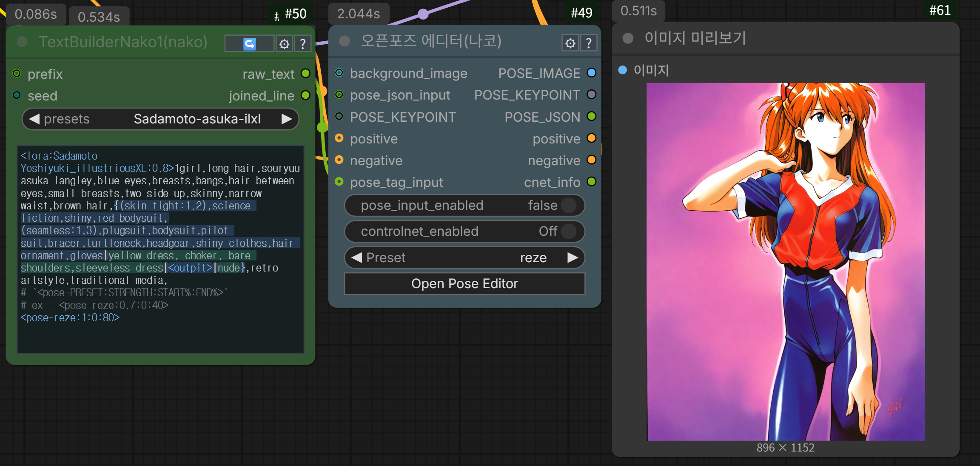The height and width of the screenshot is (466, 980).
Task: Open the OpenPose editor node's settings gear
Action: 570,43
